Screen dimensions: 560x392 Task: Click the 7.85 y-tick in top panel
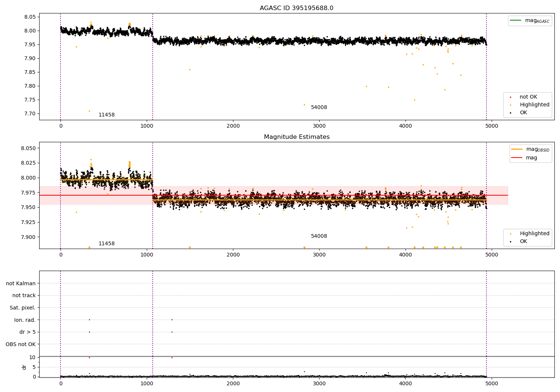pyautogui.click(x=30, y=72)
